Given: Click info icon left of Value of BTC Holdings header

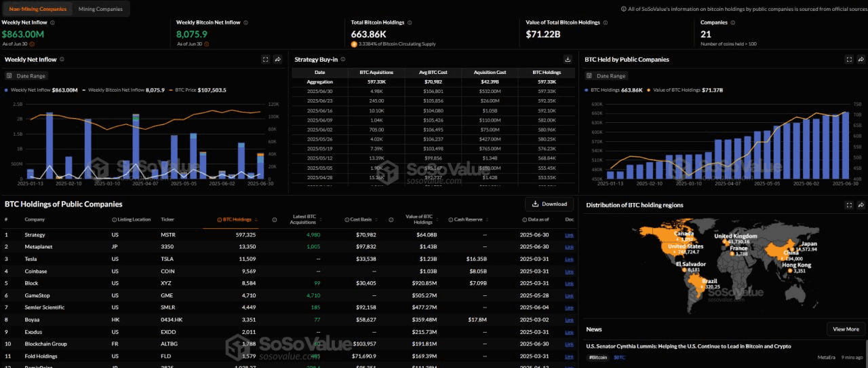Looking at the screenshot, I should point(391,219).
